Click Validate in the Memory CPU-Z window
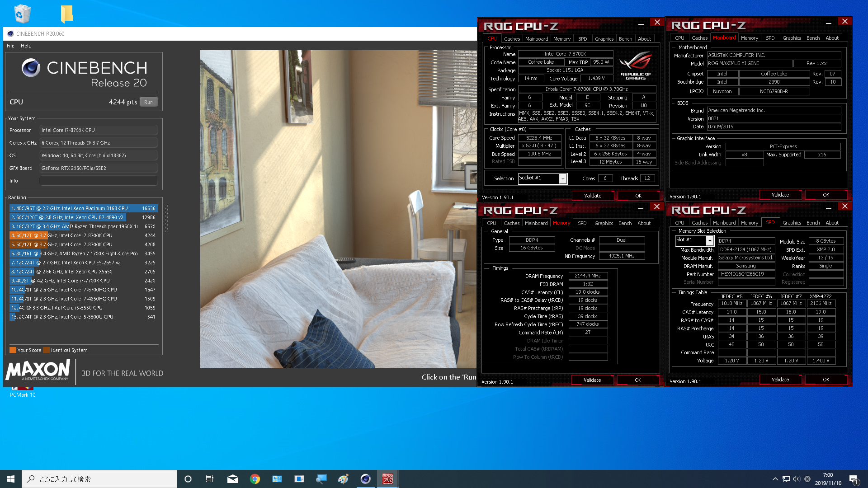Viewport: 868px width, 488px height. click(592, 380)
